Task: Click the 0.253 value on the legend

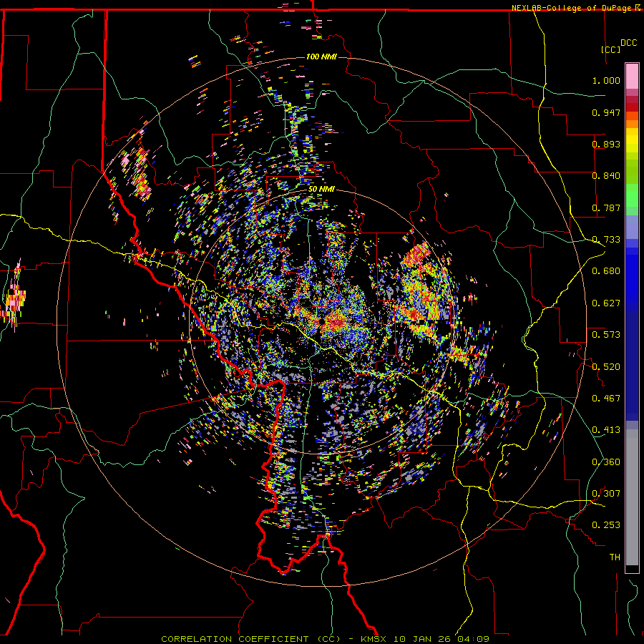Action: click(x=606, y=525)
